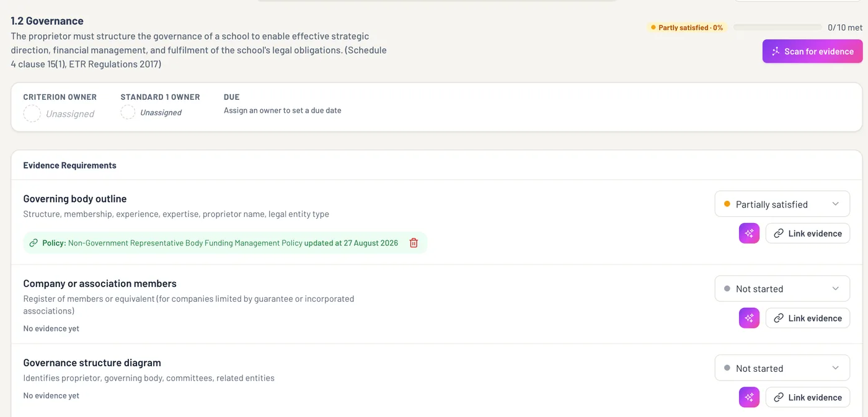Click the 0/10 met counter text

(x=845, y=27)
